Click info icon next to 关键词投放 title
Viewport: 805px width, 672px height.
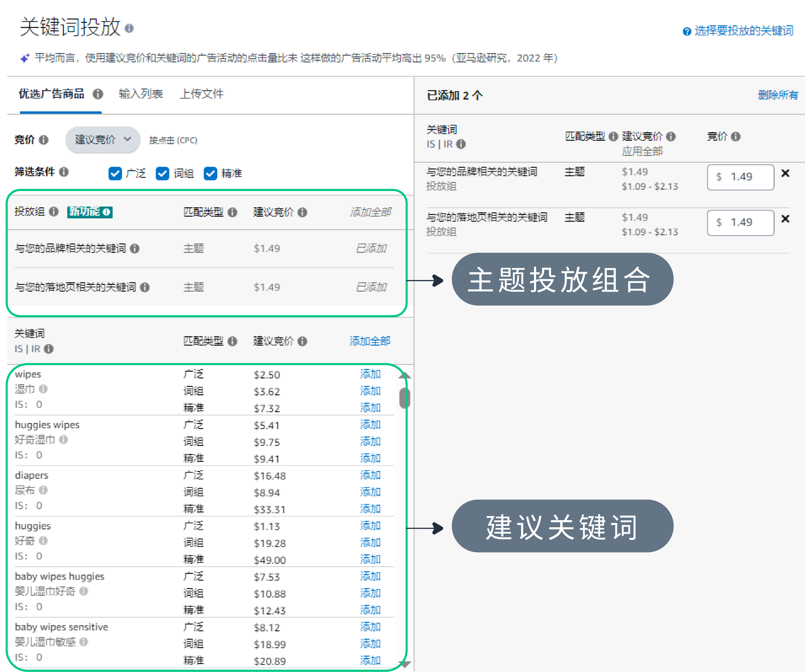tap(129, 28)
